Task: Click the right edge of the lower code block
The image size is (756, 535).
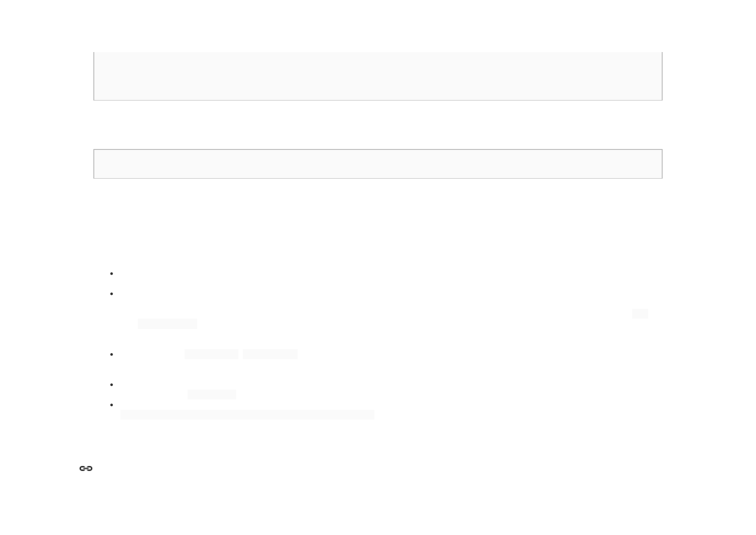Action: 662,164
